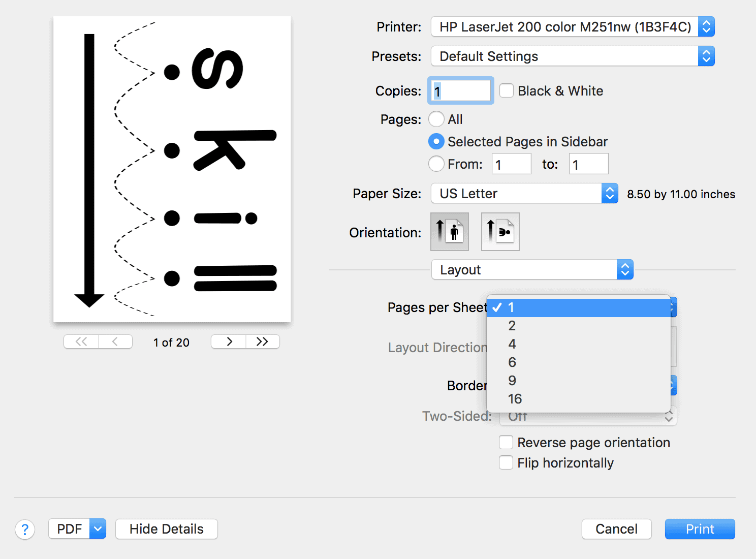Choose 4 pages per sheet
The height and width of the screenshot is (559, 756).
click(579, 344)
